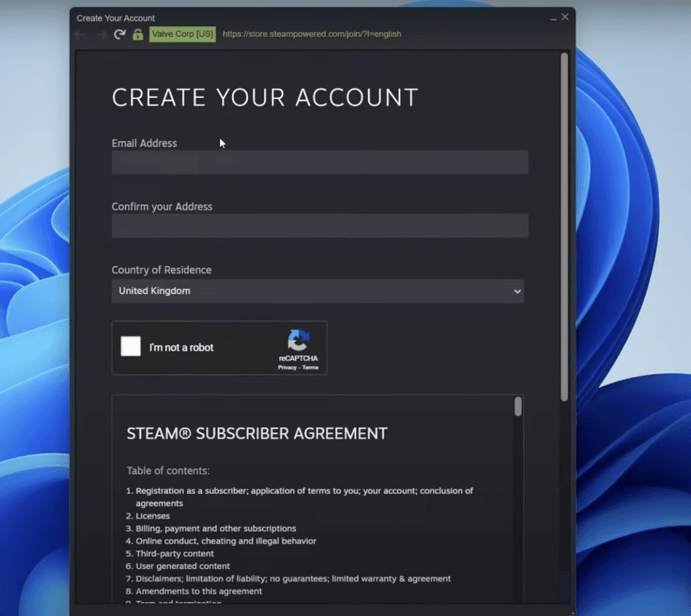Screen dimensions: 691x616
Task: Click the CREATE YOUR ACCOUNT page heading
Action: tap(265, 97)
